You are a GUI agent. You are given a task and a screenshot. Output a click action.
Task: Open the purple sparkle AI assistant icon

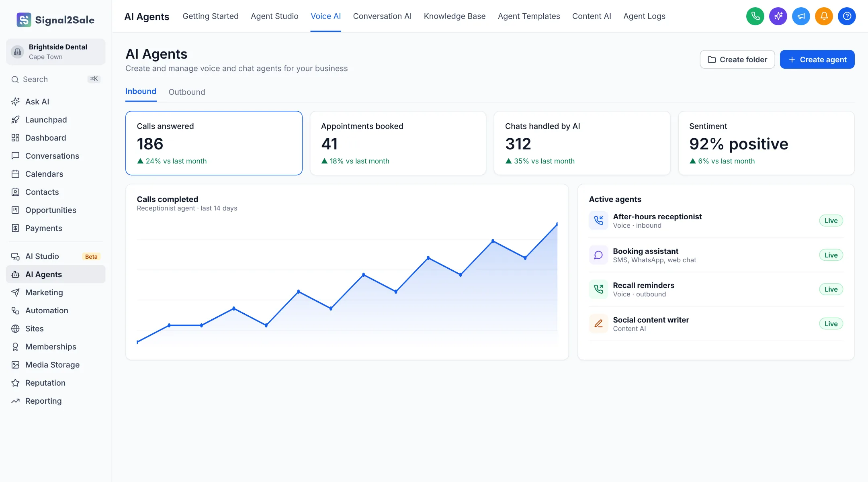778,16
